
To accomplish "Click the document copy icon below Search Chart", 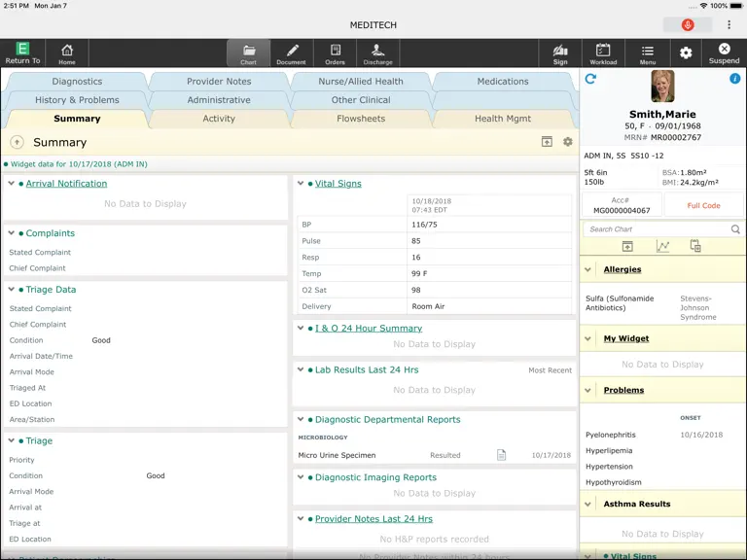I will (695, 246).
